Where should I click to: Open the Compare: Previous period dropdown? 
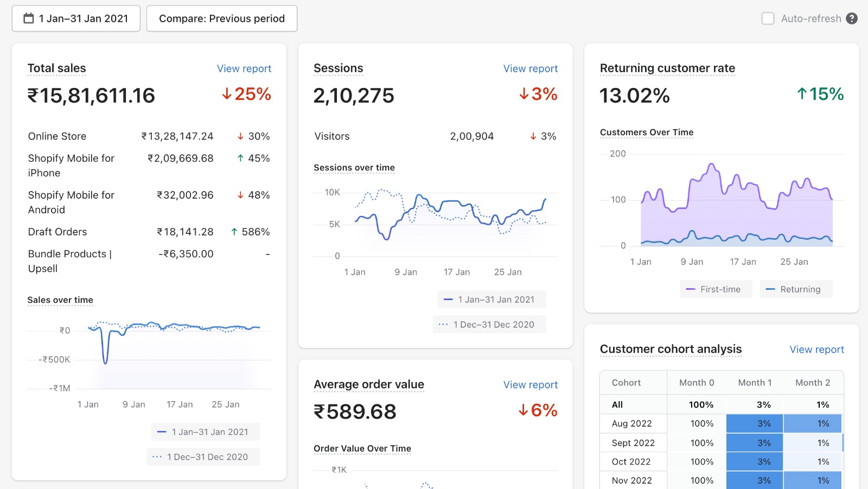click(x=221, y=18)
